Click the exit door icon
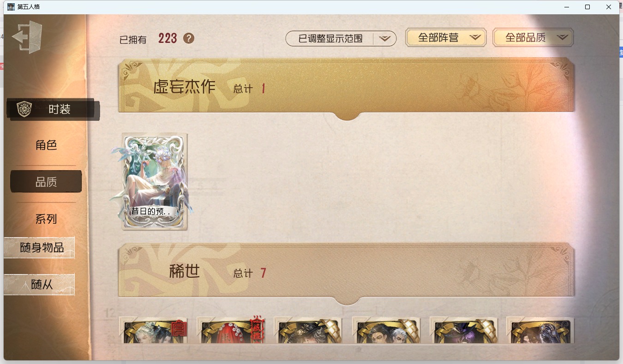This screenshot has width=623, height=364. pyautogui.click(x=27, y=37)
